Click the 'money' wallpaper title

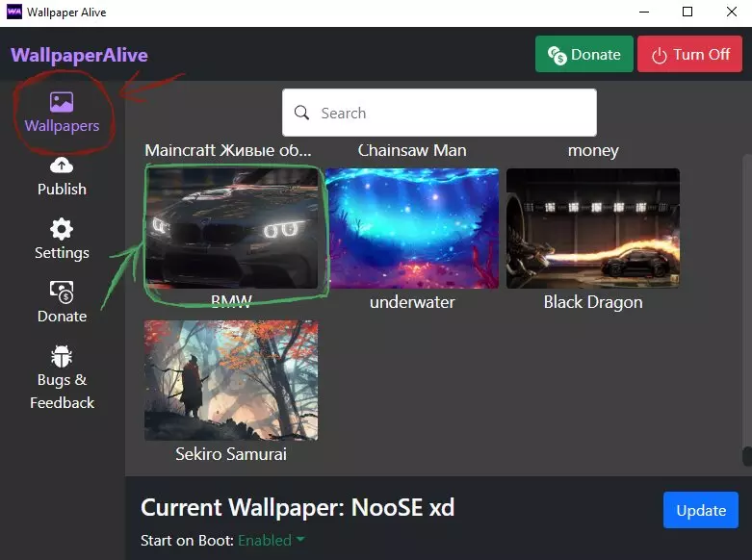tap(593, 150)
